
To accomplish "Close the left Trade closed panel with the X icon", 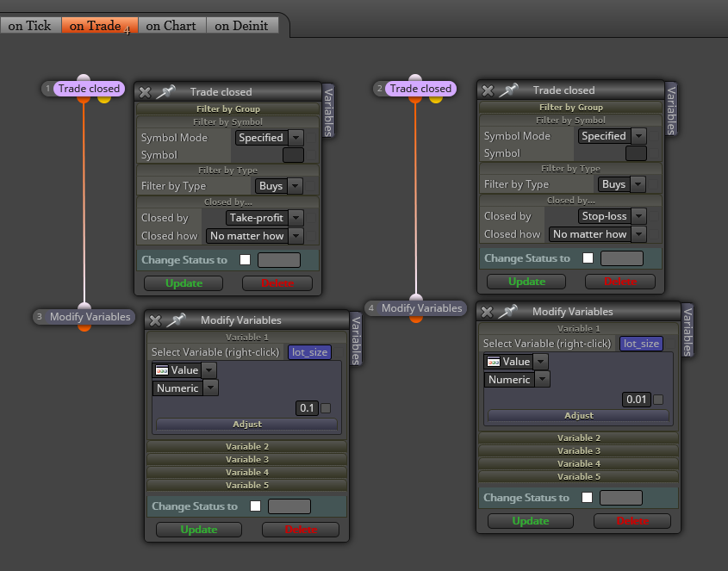I will click(x=145, y=92).
